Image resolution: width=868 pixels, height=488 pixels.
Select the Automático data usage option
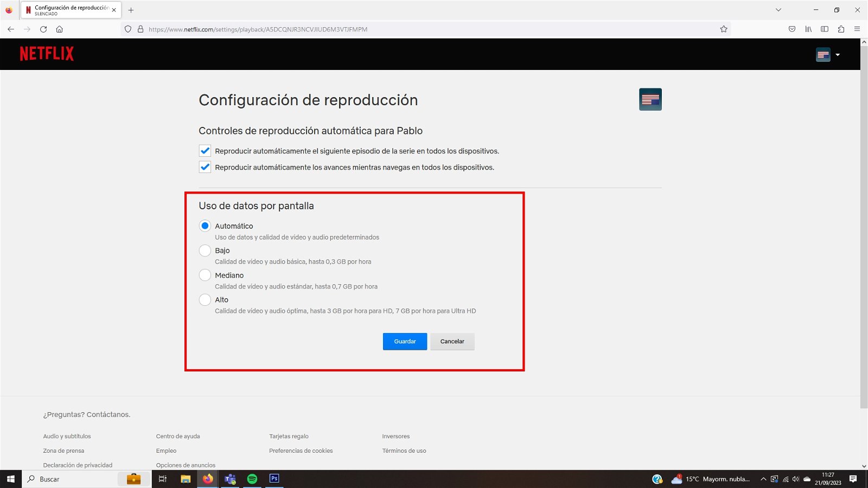pyautogui.click(x=205, y=226)
